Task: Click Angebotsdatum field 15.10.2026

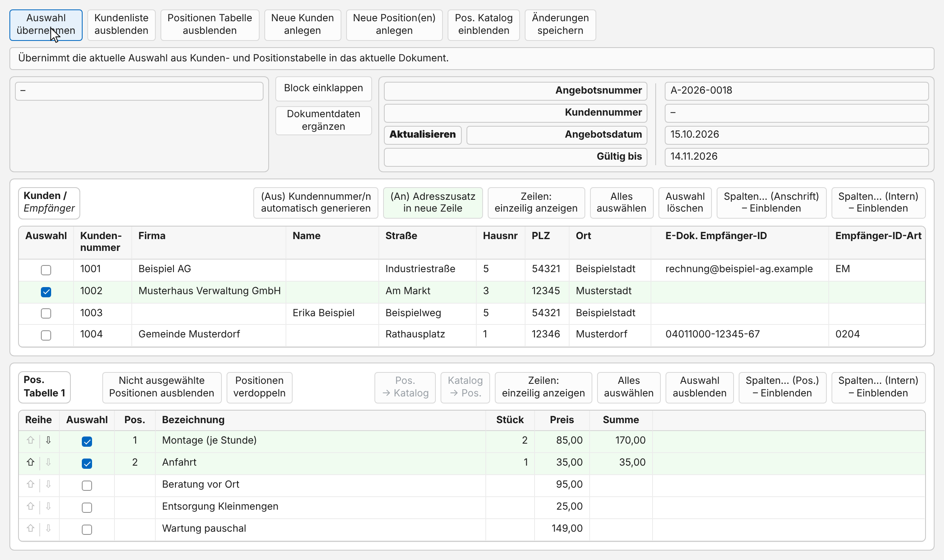Action: pyautogui.click(x=796, y=135)
